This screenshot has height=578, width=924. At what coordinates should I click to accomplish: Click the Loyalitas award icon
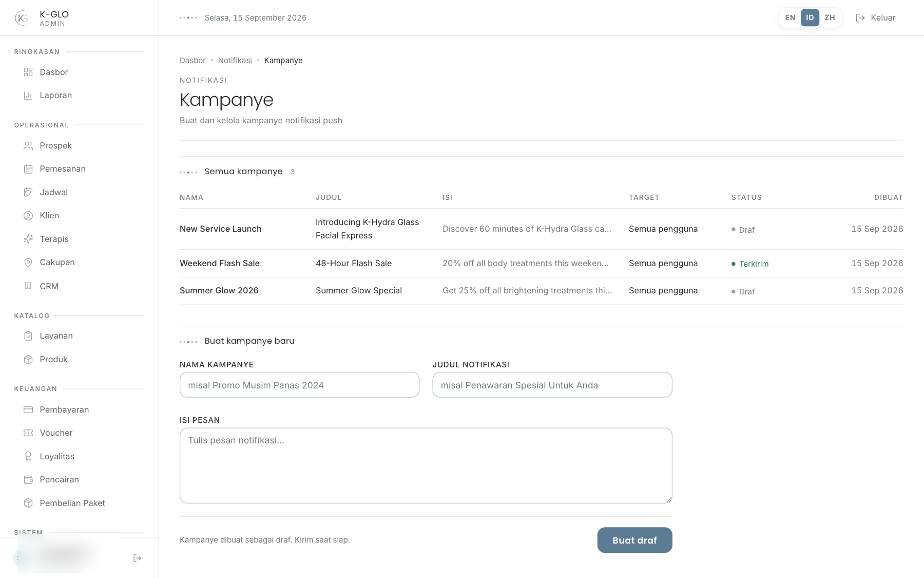pyautogui.click(x=28, y=457)
